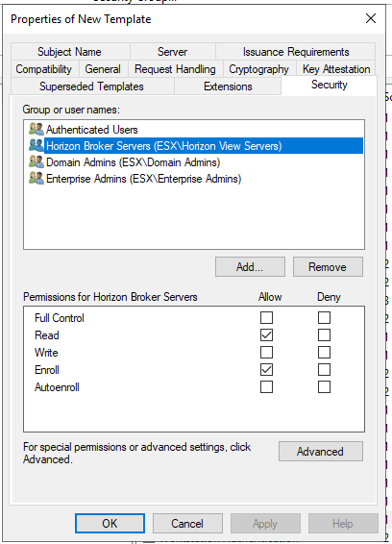Toggle the Allow Enroll checkbox
This screenshot has width=392, height=544.
(x=266, y=369)
